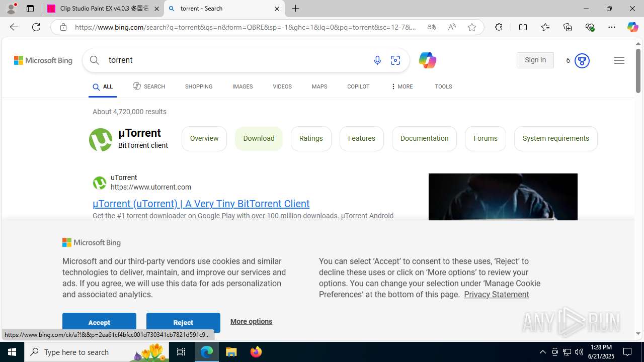The height and width of the screenshot is (362, 644).
Task: Open File Explorer from taskbar
Action: tap(231, 352)
